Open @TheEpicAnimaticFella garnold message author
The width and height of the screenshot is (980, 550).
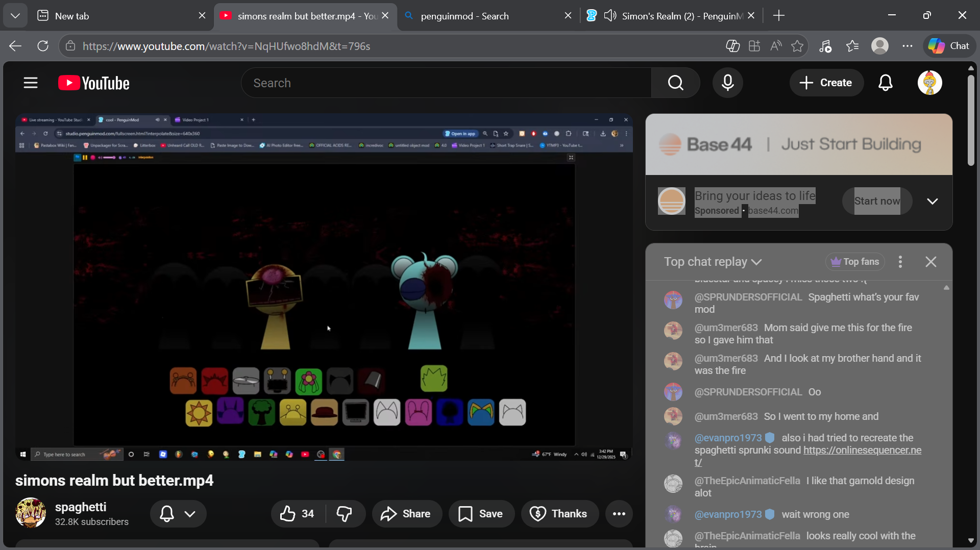point(747,481)
